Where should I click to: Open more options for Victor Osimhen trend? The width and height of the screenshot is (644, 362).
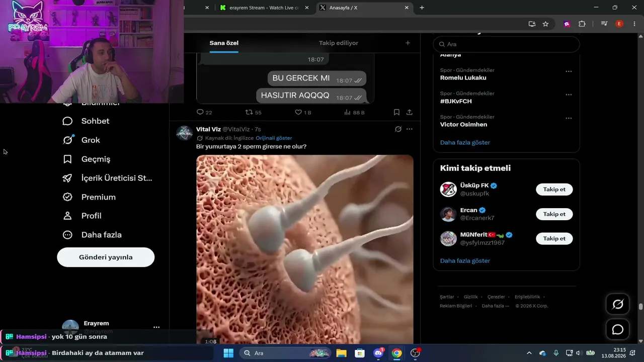pos(569,118)
